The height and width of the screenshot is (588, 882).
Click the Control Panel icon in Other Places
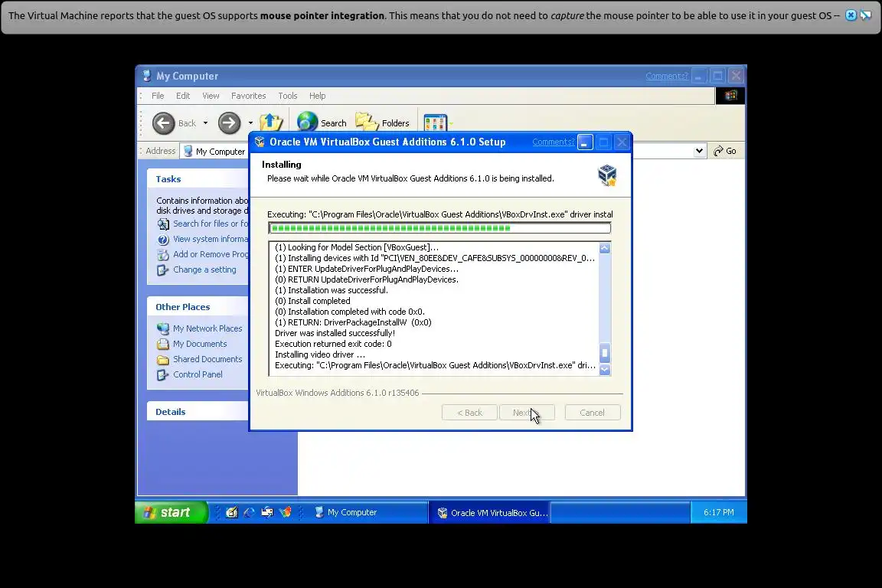click(x=163, y=374)
